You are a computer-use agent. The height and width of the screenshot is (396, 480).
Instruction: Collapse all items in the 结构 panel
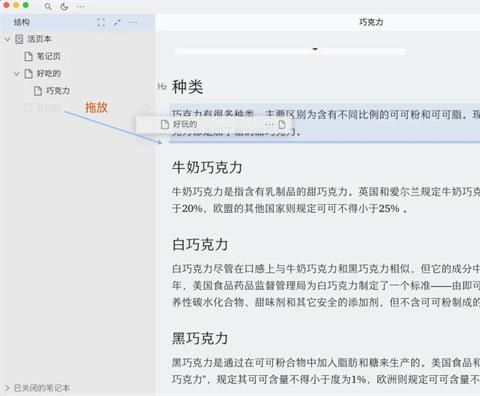click(117, 22)
